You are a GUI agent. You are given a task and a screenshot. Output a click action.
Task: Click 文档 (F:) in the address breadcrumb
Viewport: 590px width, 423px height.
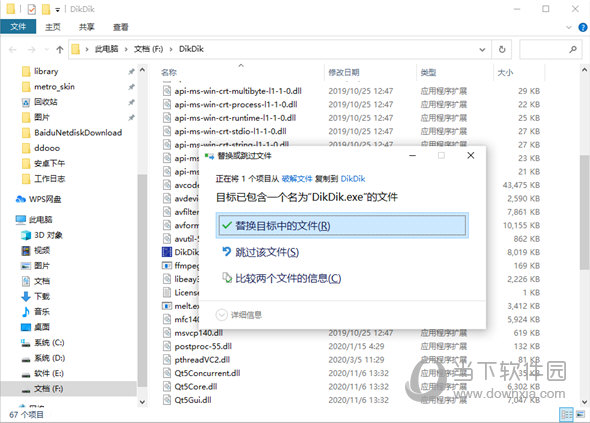(148, 49)
